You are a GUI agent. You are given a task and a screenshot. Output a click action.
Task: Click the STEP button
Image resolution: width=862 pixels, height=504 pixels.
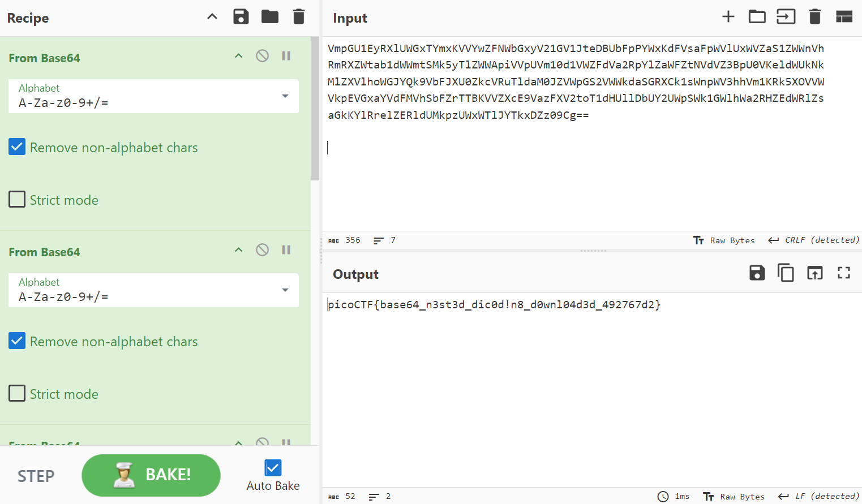pyautogui.click(x=36, y=476)
